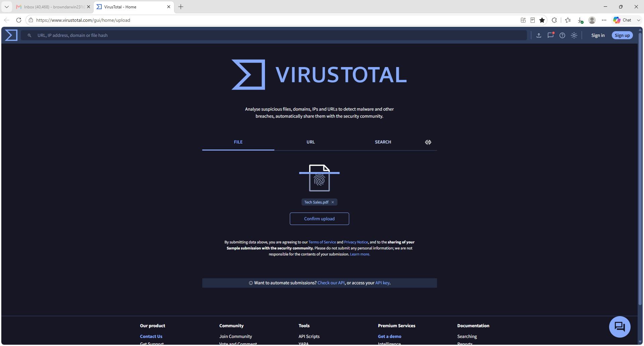Click Join Community footer link

click(235, 336)
